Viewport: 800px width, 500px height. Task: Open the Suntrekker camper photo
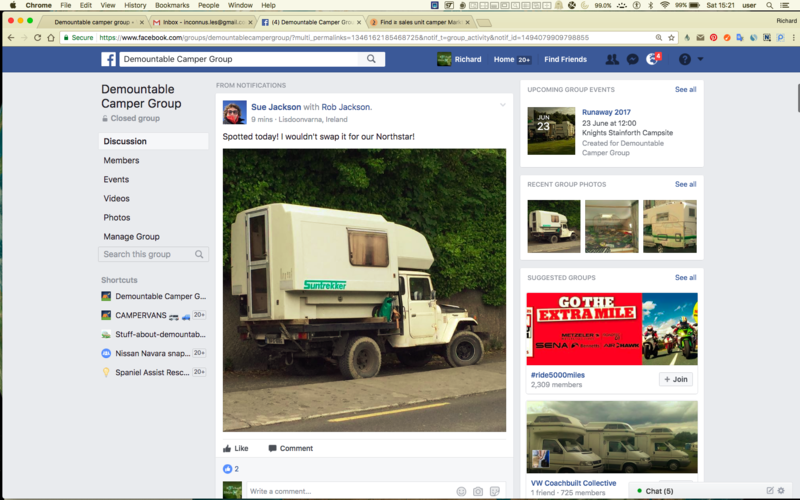[x=364, y=290]
